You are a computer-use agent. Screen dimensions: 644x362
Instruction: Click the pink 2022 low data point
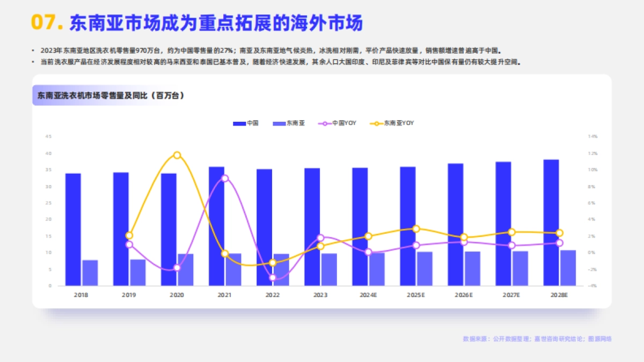coord(273,278)
